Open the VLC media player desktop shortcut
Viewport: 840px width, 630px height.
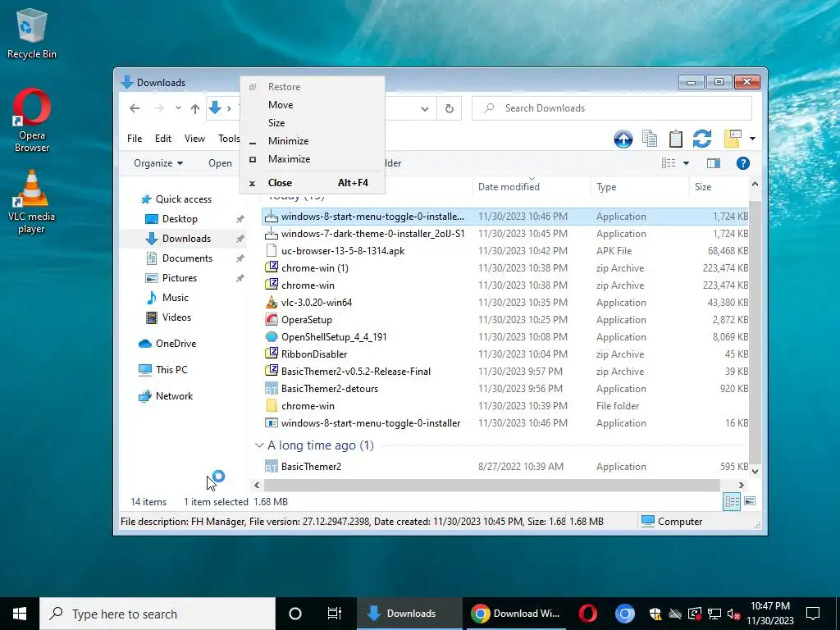pyautogui.click(x=32, y=202)
